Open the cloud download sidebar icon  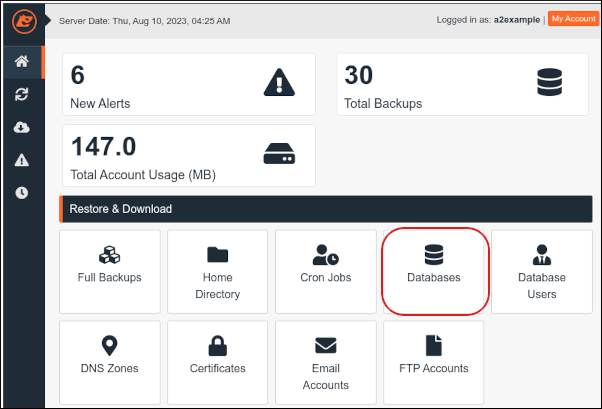pos(22,127)
